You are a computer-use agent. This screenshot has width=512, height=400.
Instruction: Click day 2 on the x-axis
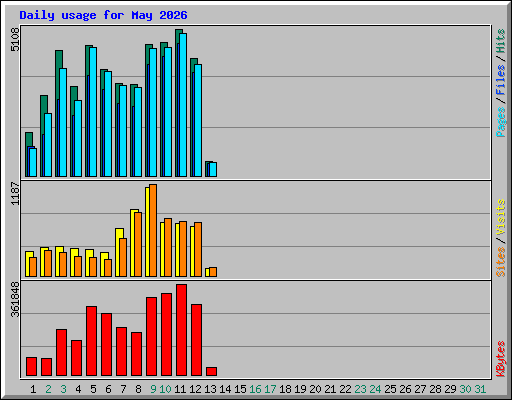48,389
